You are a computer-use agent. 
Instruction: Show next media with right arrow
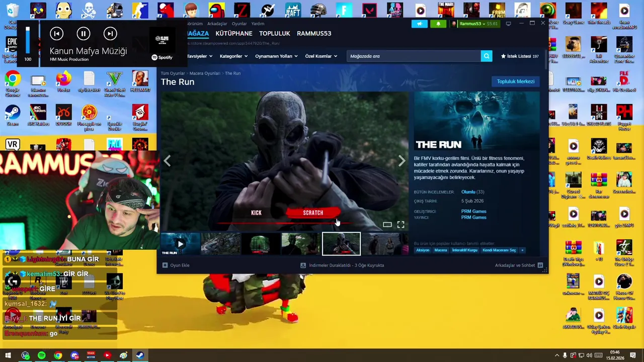tap(401, 161)
